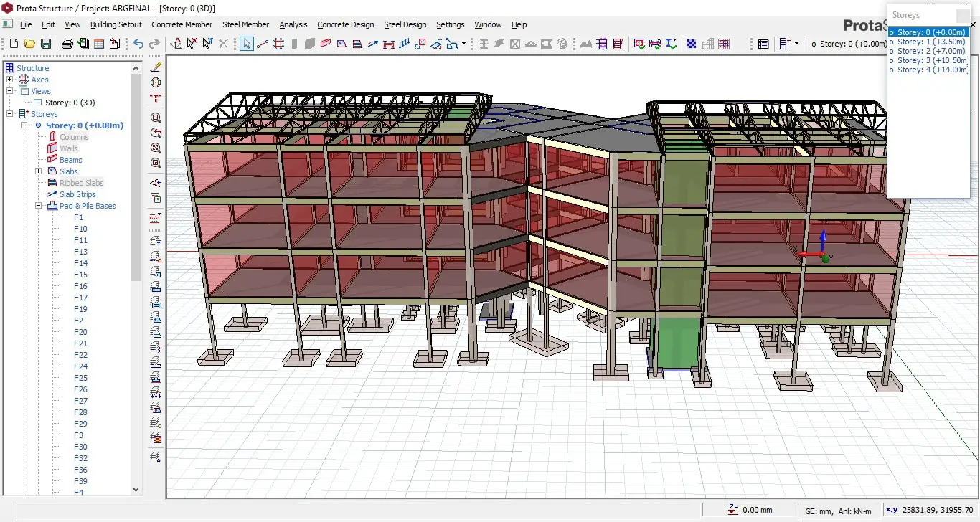The image size is (980, 522).
Task: Collapse the Pad & Pile Bases node
Action: click(39, 206)
